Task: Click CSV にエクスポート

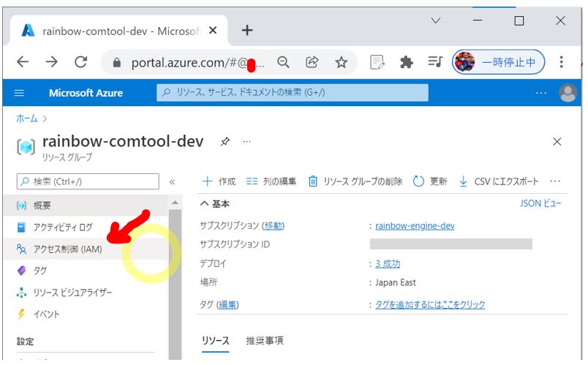Action: (498, 181)
